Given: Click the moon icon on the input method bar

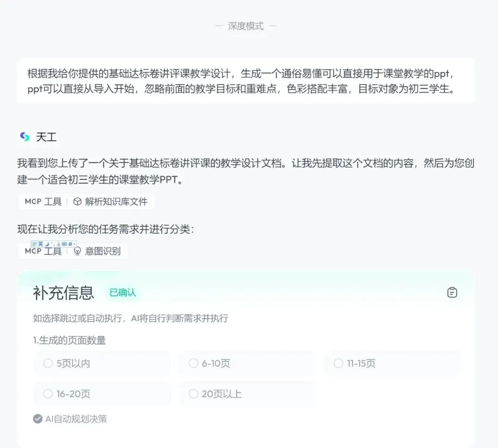Looking at the screenshot, I should point(47,244).
